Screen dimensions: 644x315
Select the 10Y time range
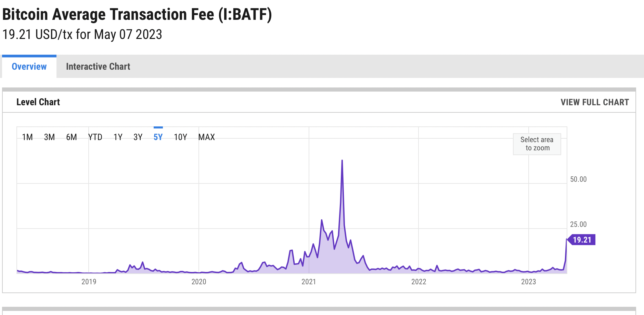click(180, 137)
